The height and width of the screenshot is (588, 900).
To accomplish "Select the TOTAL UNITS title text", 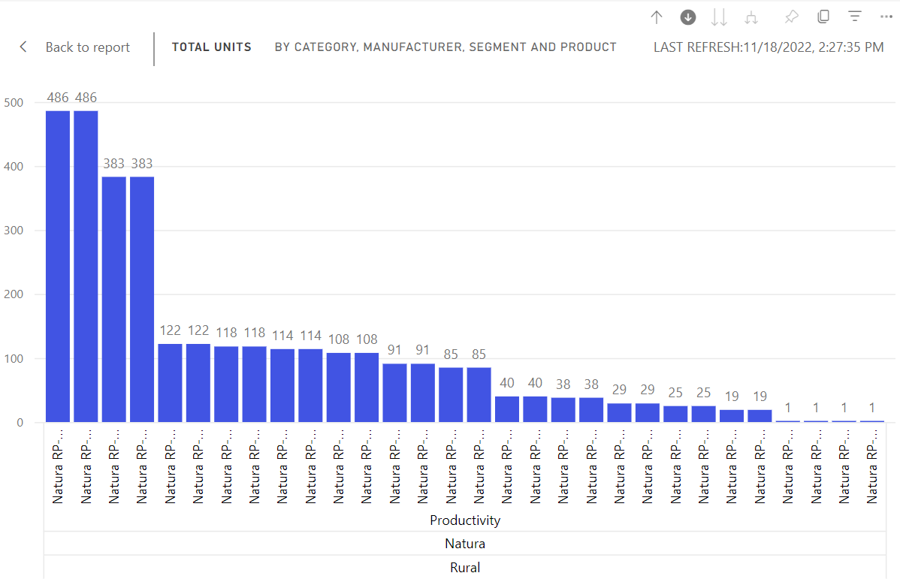I will tap(212, 47).
